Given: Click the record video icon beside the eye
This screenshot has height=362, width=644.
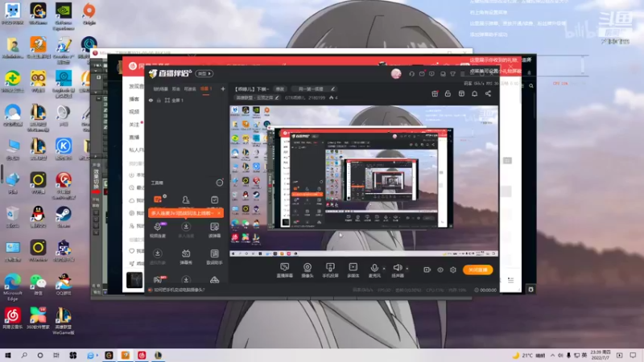Looking at the screenshot, I should pos(427,269).
